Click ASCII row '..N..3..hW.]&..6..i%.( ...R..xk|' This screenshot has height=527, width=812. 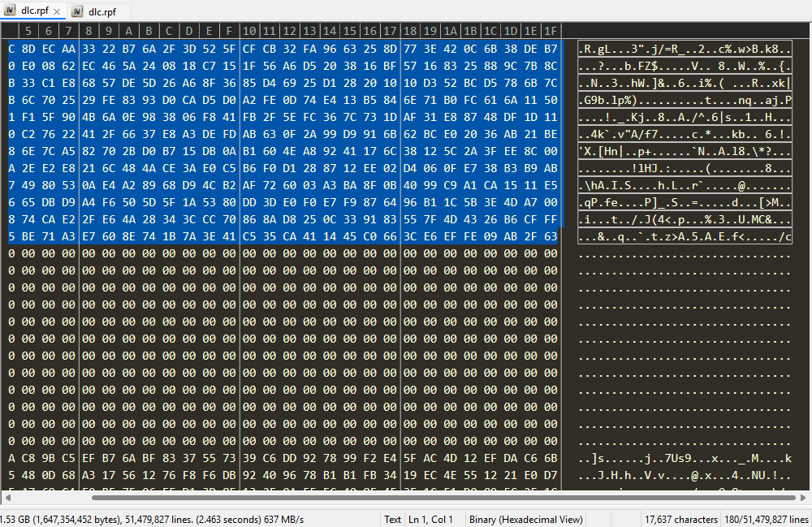click(685, 83)
